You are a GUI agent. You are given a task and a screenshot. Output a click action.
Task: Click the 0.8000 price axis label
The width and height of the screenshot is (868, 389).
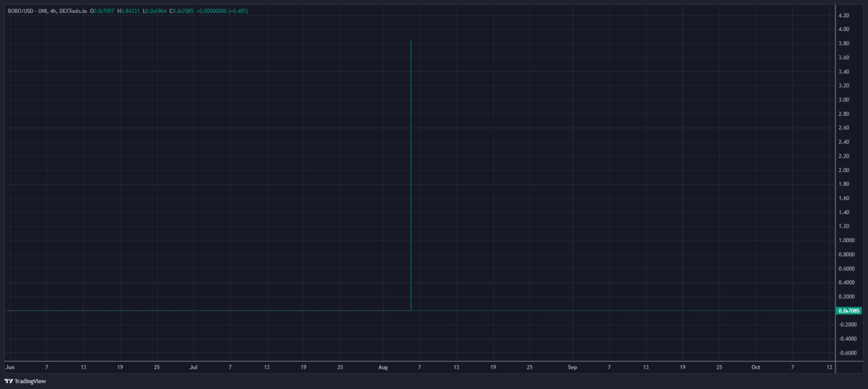(x=846, y=255)
